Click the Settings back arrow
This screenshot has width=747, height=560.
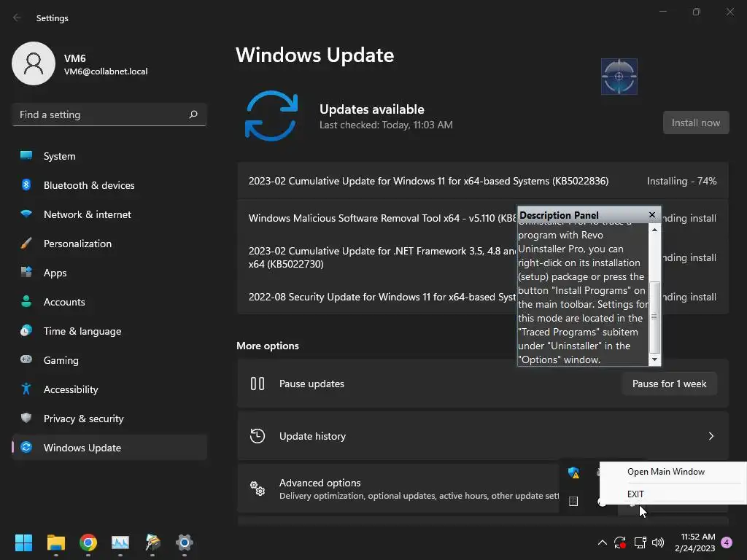pyautogui.click(x=18, y=17)
